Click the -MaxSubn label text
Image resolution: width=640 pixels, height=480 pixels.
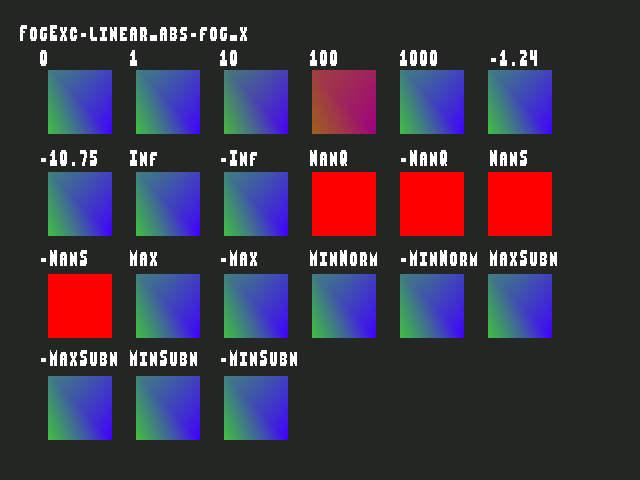(79, 359)
